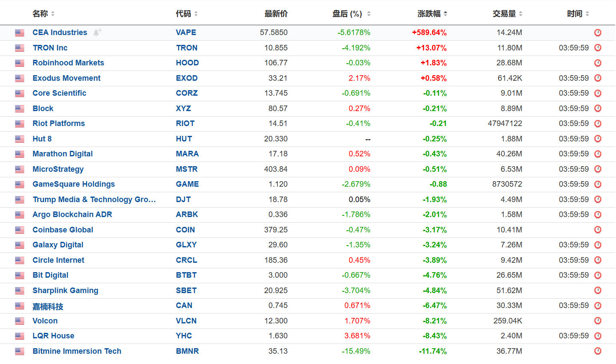This screenshot has width=616, height=364.
Task: Open the Robinhood Markets stock link
Action: coord(68,63)
